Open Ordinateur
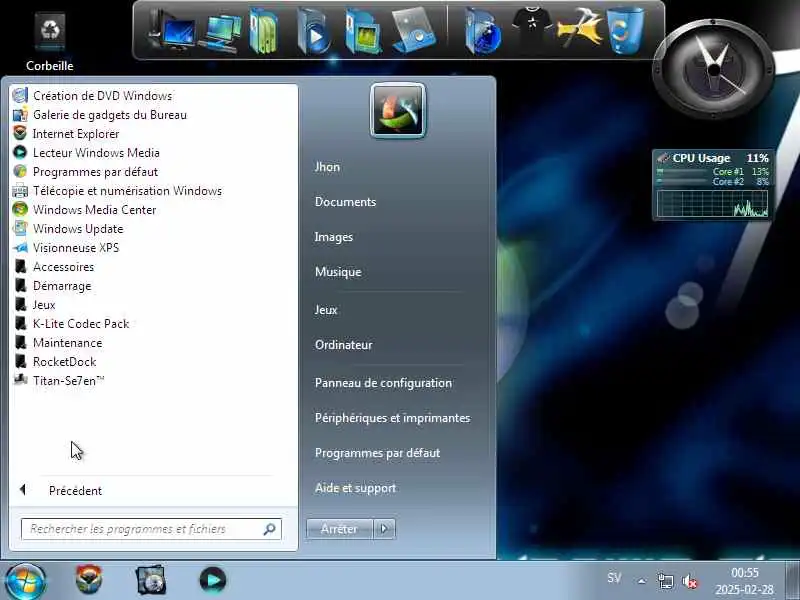This screenshot has height=600, width=800. tap(343, 345)
